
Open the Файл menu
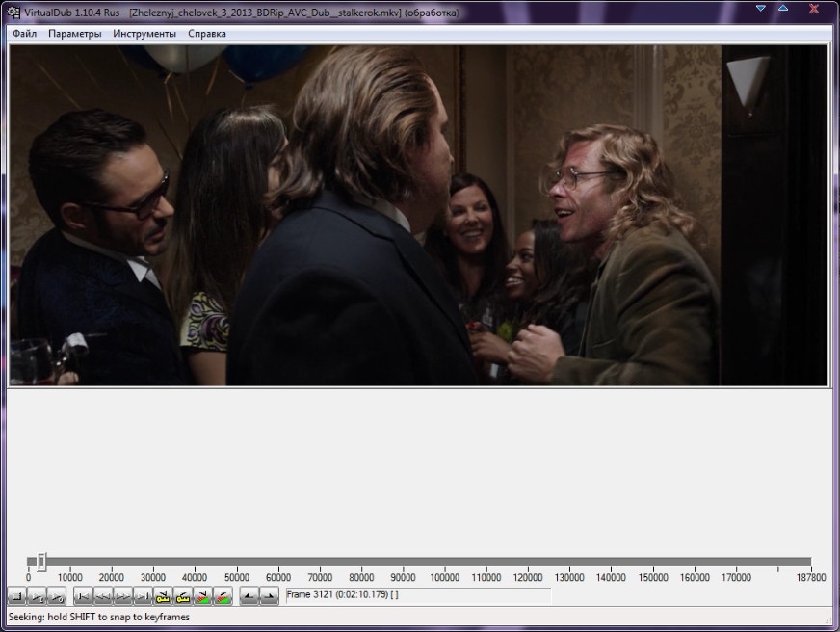click(x=25, y=34)
